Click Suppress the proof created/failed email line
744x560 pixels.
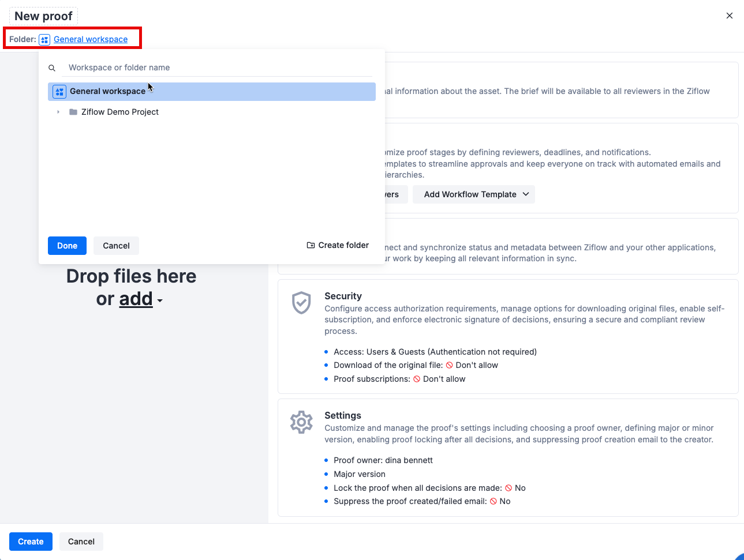pyautogui.click(x=422, y=501)
